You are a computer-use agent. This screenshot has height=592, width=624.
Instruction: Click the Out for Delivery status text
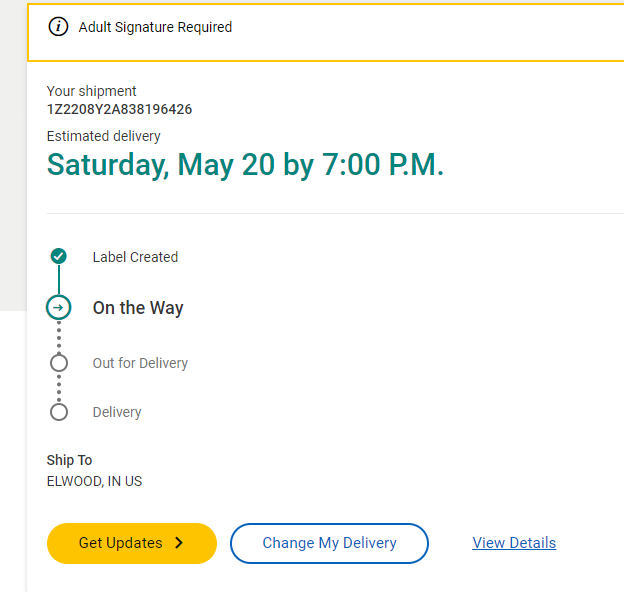140,363
